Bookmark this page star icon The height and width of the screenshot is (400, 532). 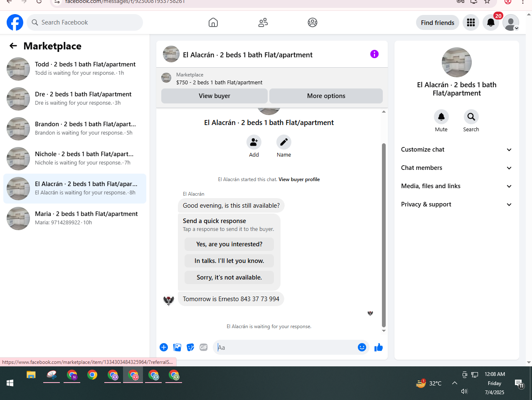(487, 2)
